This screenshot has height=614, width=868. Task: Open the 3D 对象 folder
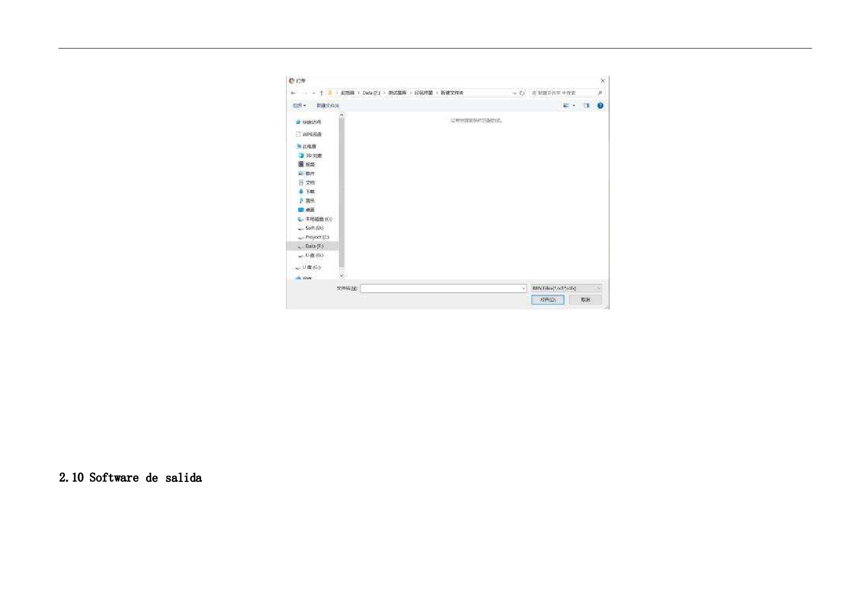click(x=313, y=155)
